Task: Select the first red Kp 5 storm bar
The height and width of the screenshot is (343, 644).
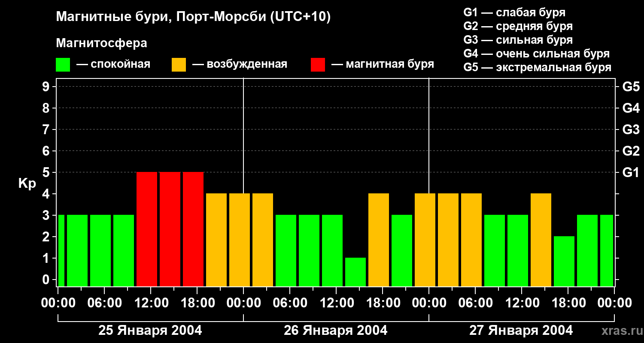Action: [147, 229]
